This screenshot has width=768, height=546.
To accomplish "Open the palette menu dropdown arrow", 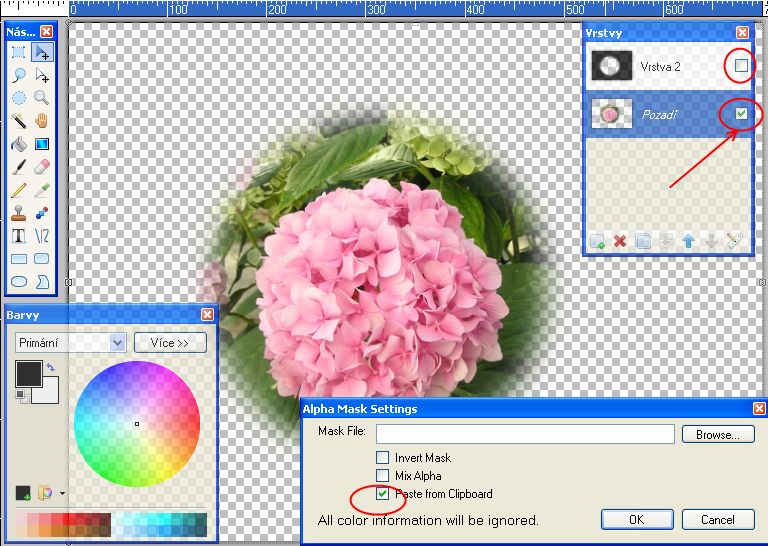I will tap(62, 493).
